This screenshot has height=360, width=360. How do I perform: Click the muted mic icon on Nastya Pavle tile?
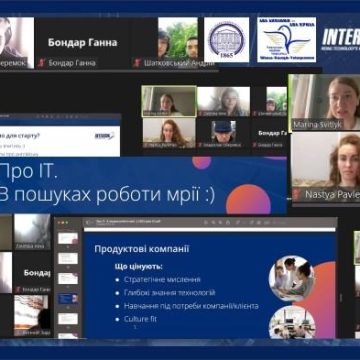click(x=296, y=195)
